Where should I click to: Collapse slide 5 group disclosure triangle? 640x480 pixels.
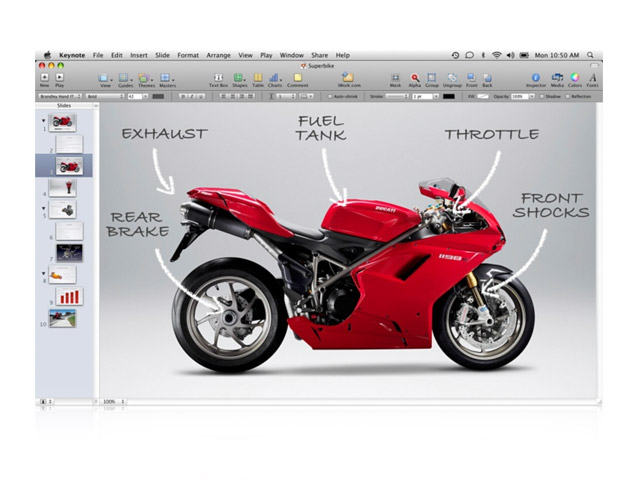[x=43, y=208]
